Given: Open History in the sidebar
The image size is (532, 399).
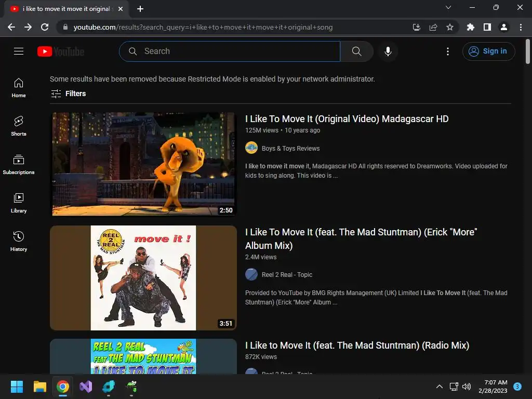Looking at the screenshot, I should 19,241.
